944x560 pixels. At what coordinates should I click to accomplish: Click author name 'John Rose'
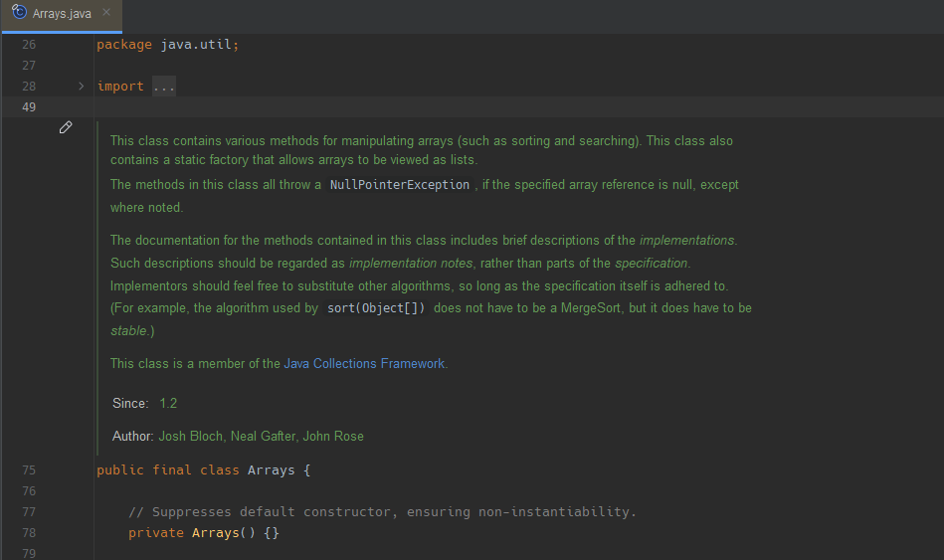pos(333,436)
